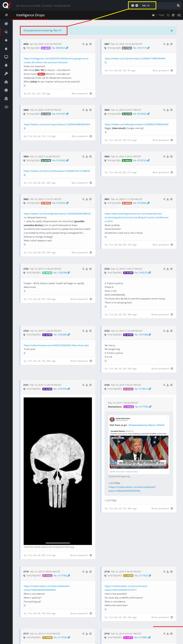Click post number 2717

click(x=26, y=634)
